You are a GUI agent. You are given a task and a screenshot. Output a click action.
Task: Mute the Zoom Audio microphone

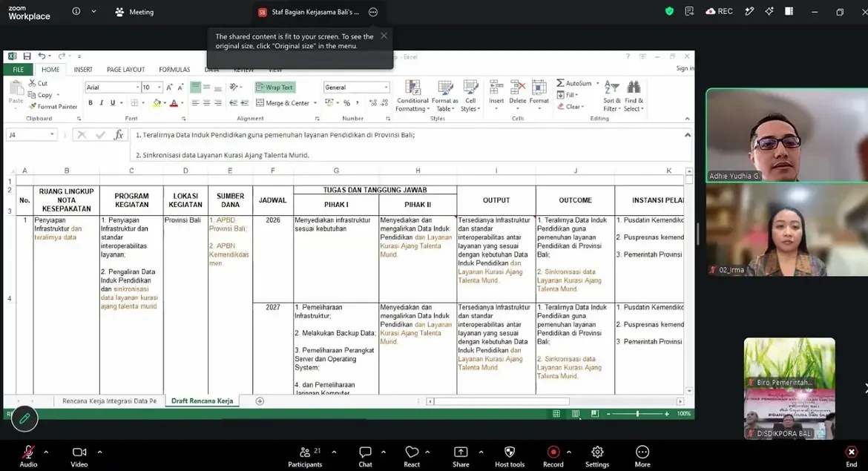[x=28, y=456]
